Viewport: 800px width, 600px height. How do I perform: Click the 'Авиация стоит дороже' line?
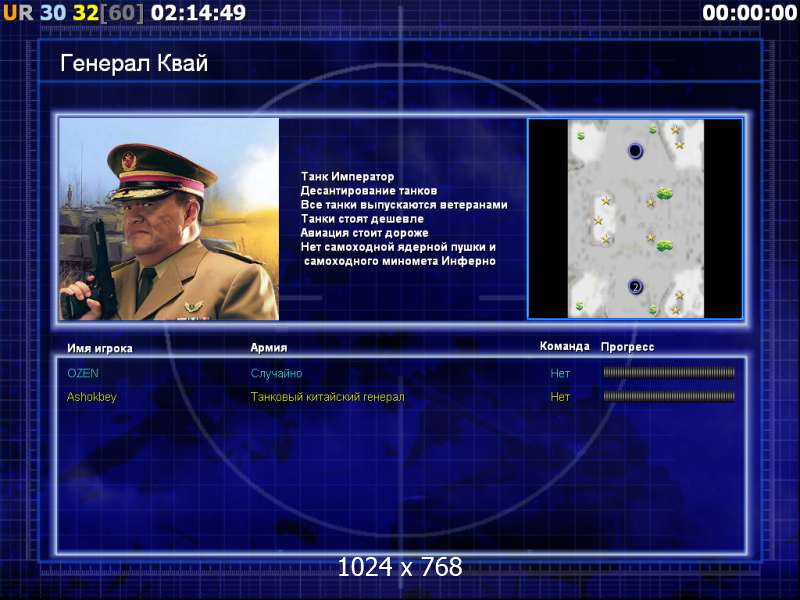coord(364,233)
